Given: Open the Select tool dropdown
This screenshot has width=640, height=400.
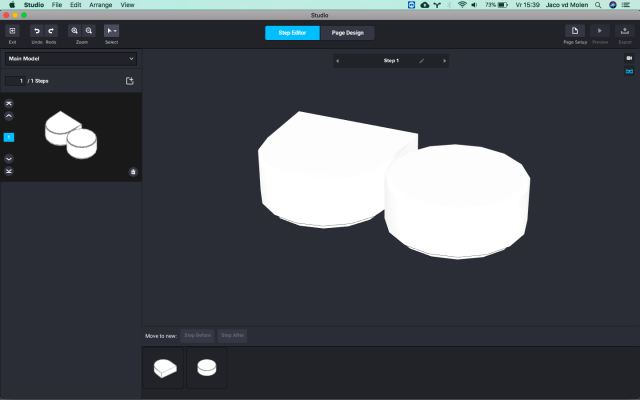Looking at the screenshot, I should (x=112, y=32).
